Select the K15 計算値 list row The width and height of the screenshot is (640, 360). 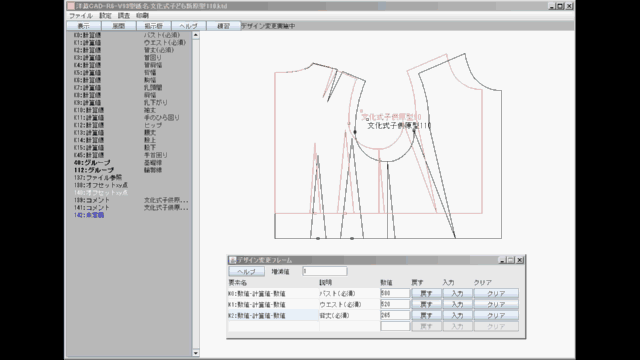click(129, 147)
